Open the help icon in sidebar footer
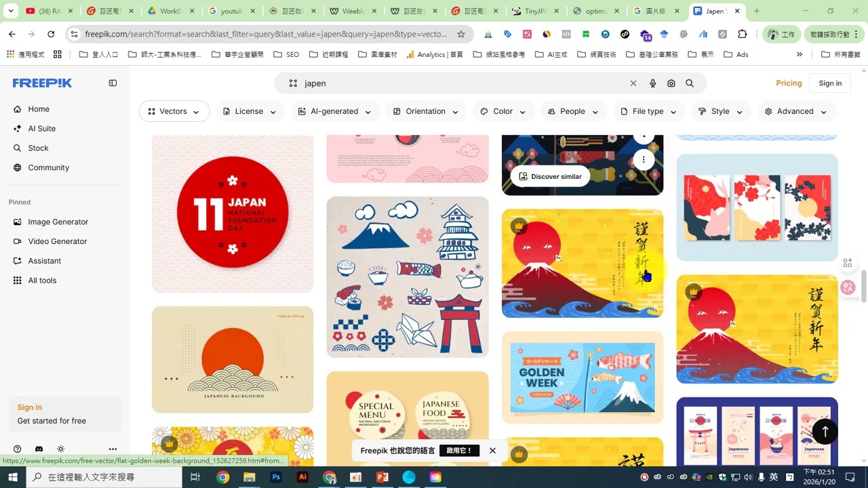The height and width of the screenshot is (488, 868). [x=18, y=449]
